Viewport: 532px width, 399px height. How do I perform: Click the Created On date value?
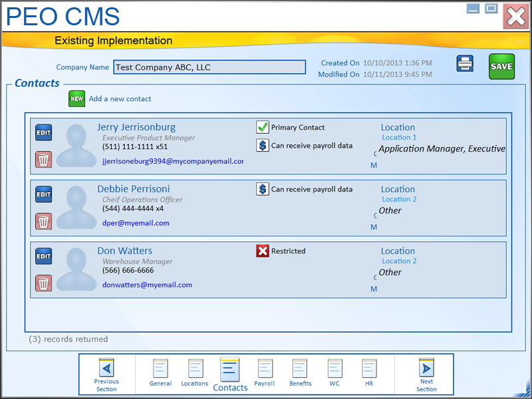coord(398,63)
